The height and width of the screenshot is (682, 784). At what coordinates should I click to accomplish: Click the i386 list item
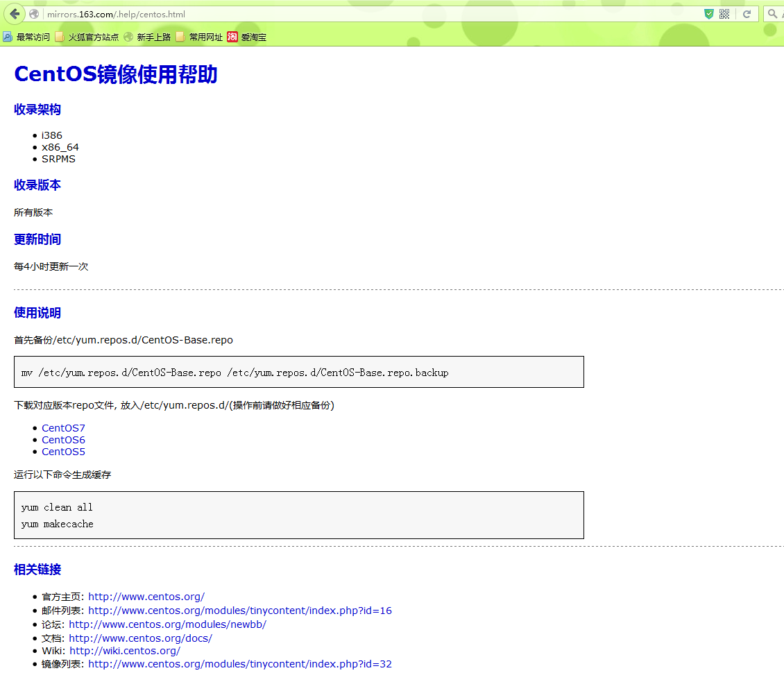(x=52, y=135)
